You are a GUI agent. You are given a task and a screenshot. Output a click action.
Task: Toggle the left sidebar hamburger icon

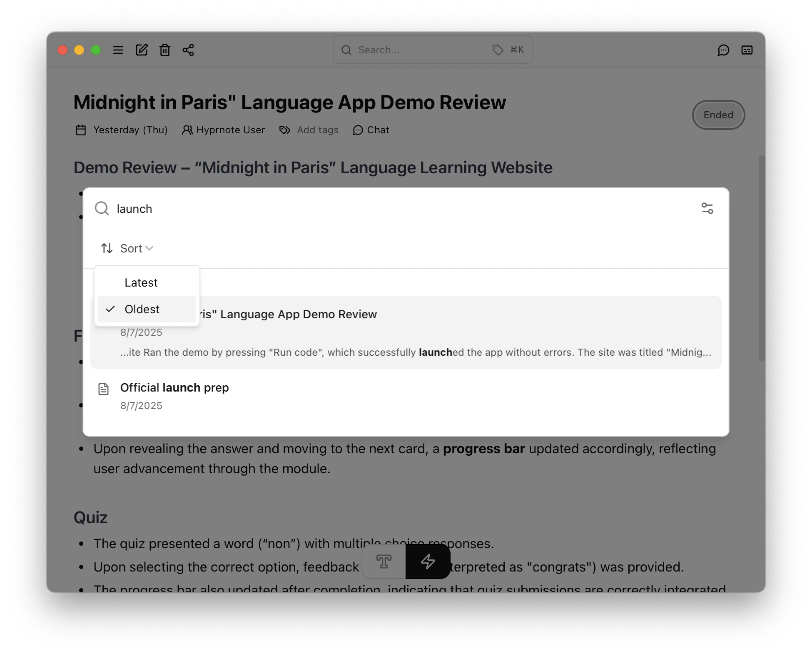click(118, 50)
